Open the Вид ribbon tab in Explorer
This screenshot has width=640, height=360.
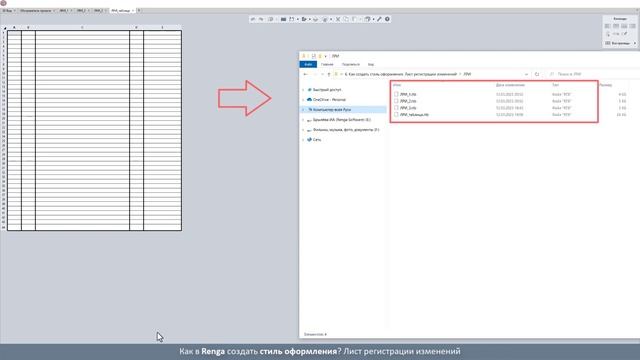pyautogui.click(x=371, y=64)
